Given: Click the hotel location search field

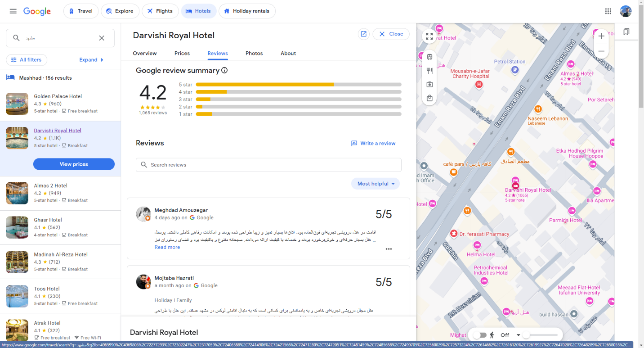Looking at the screenshot, I should click(60, 38).
